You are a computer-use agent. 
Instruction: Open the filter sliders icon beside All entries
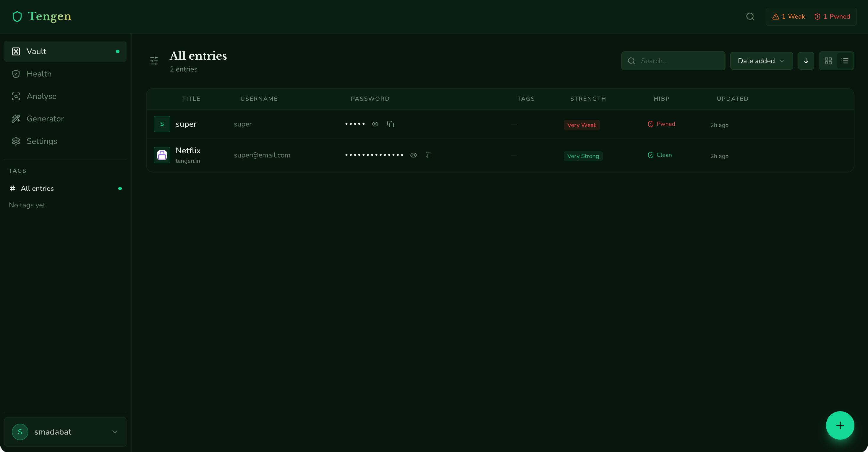coord(154,61)
